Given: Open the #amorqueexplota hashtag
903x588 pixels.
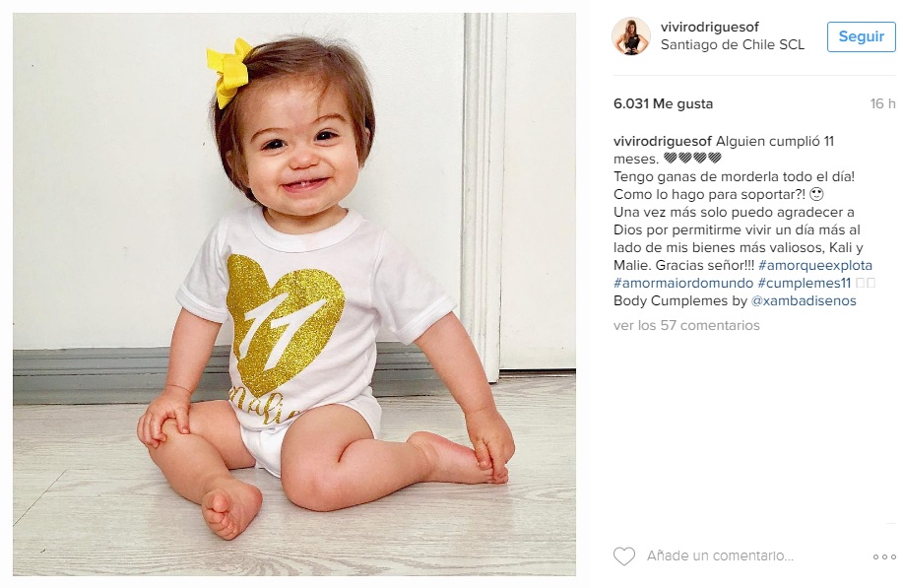Looking at the screenshot, I should pos(815,266).
